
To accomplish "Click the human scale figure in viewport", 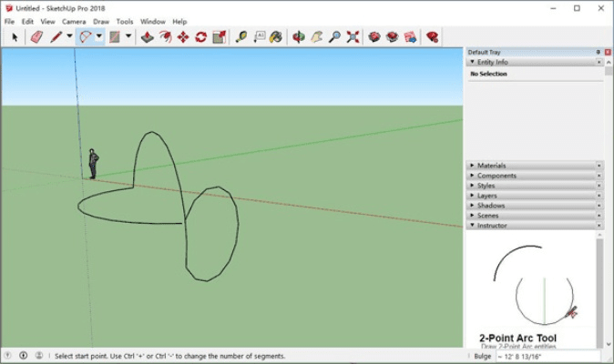I will click(x=93, y=164).
